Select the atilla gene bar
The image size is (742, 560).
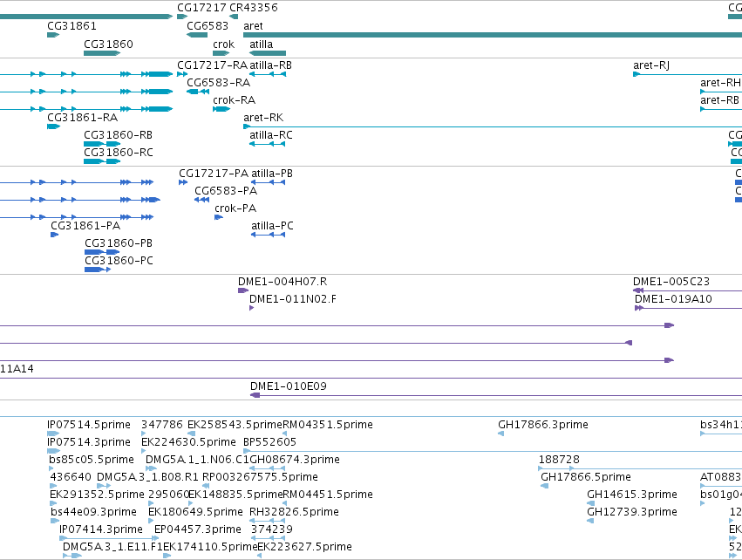(x=268, y=53)
